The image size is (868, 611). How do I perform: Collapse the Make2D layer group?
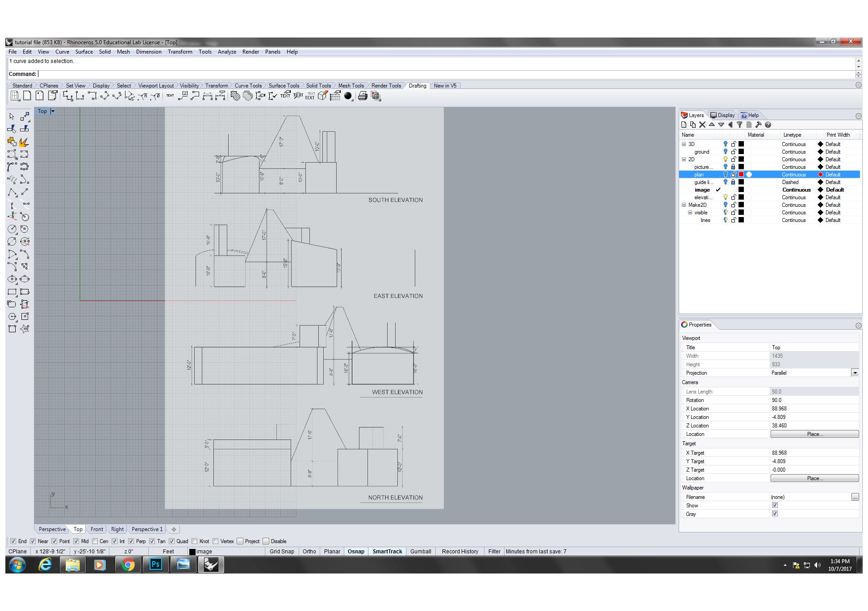684,205
